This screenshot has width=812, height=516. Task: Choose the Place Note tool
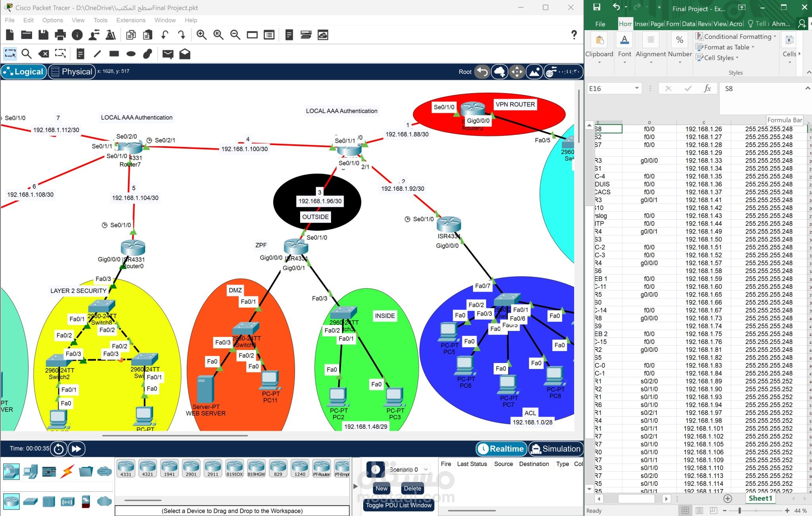80,54
